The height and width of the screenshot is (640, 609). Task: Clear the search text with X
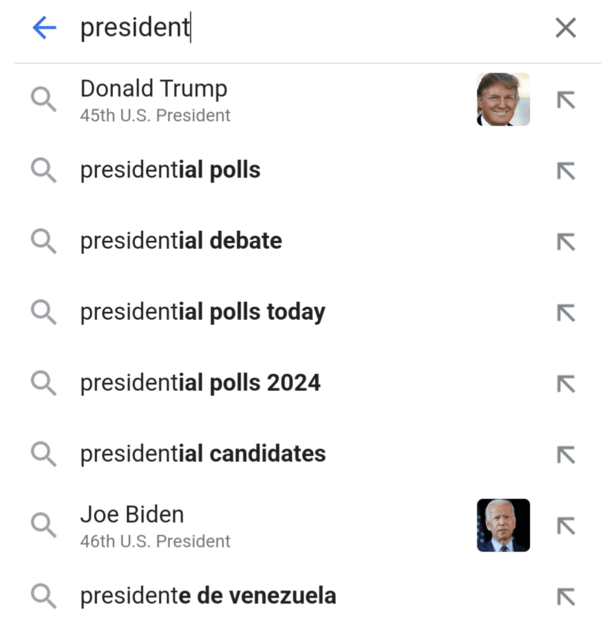565,28
